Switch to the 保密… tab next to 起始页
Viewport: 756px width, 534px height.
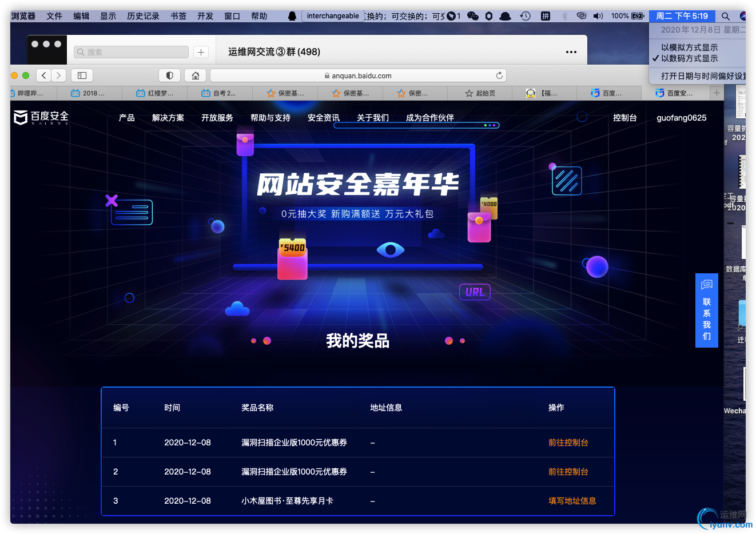point(416,93)
